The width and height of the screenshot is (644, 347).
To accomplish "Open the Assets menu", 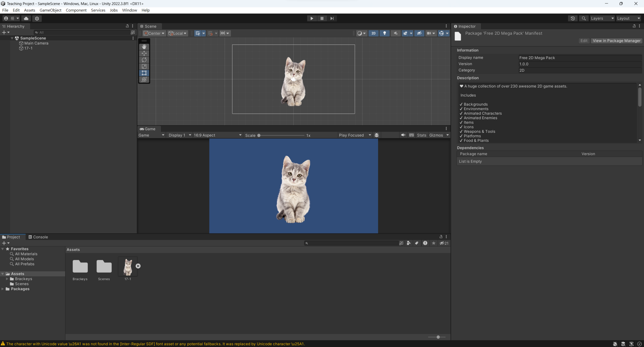I will (x=29, y=10).
